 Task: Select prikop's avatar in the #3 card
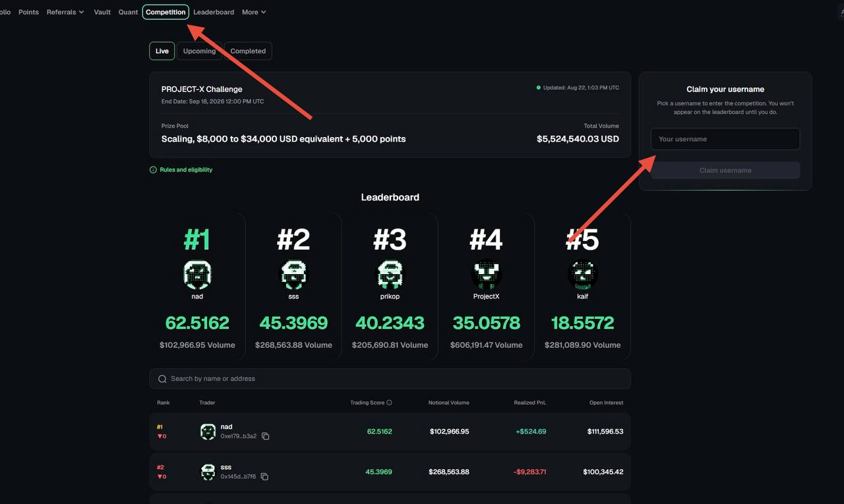coord(390,275)
